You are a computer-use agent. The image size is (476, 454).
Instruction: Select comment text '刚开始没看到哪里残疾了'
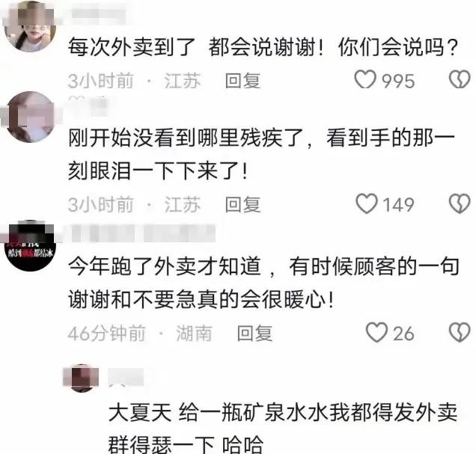click(186, 138)
